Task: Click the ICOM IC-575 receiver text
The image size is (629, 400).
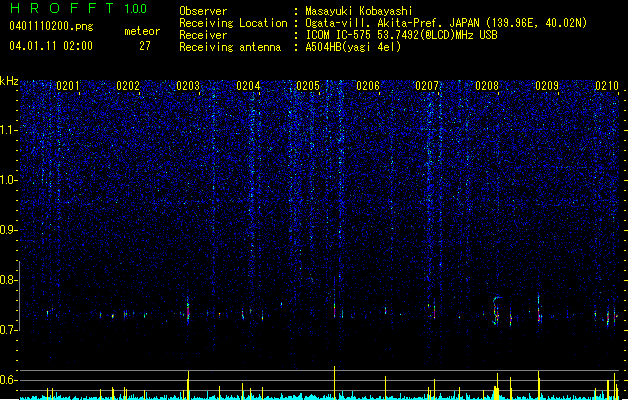Action: (x=401, y=35)
